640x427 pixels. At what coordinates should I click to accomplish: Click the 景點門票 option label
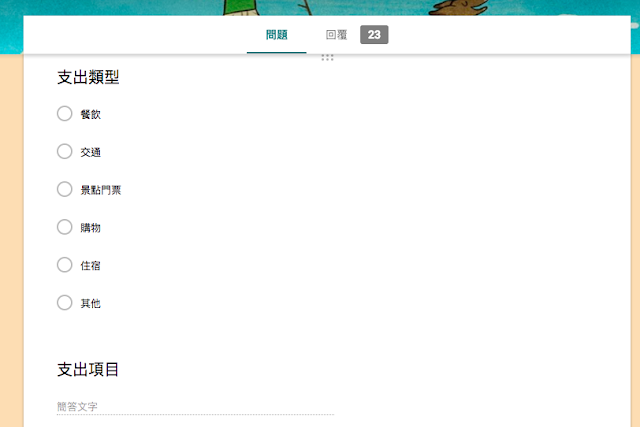pos(100,190)
